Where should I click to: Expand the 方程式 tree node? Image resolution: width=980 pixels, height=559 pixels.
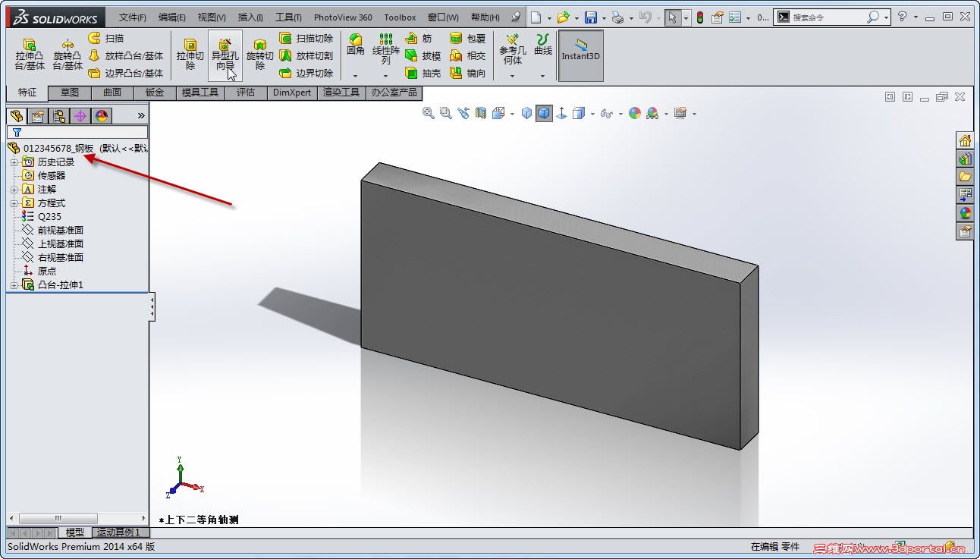pyautogui.click(x=14, y=203)
